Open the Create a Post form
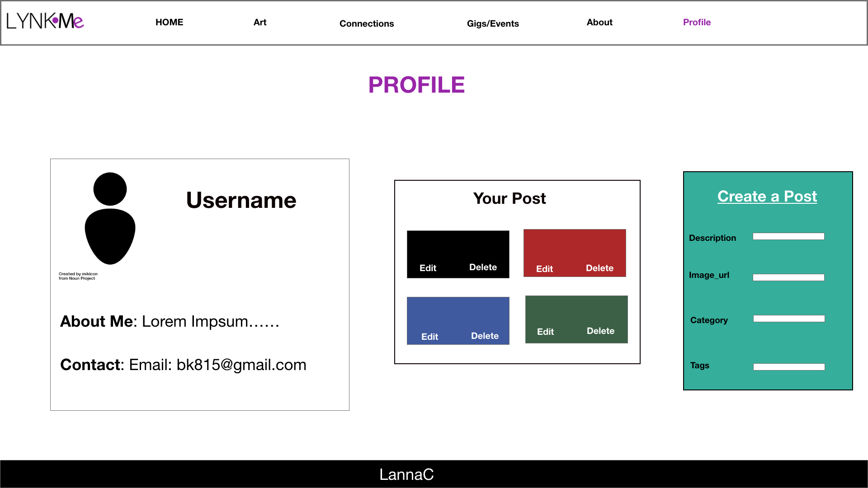 click(767, 196)
